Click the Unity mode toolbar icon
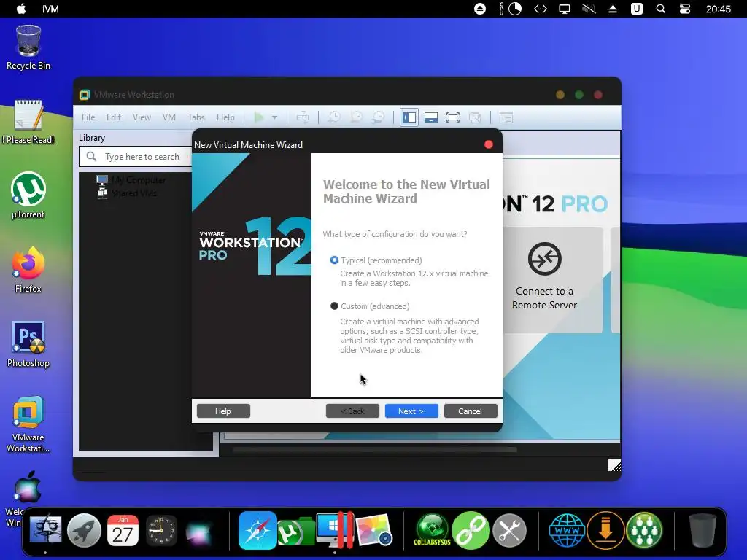 (475, 117)
